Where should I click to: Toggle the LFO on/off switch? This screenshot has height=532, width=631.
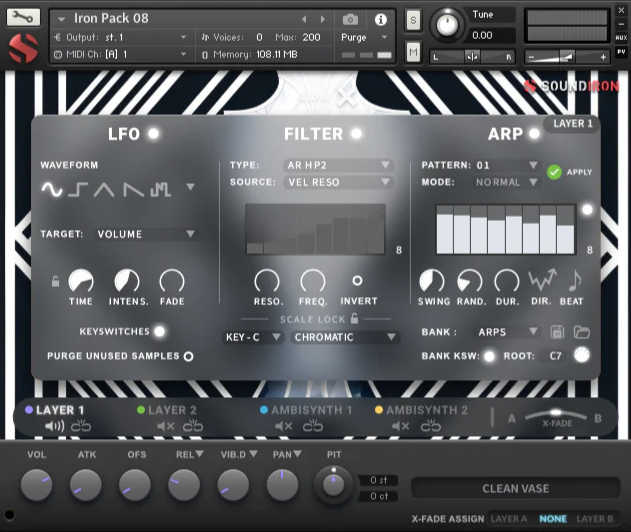[x=154, y=134]
